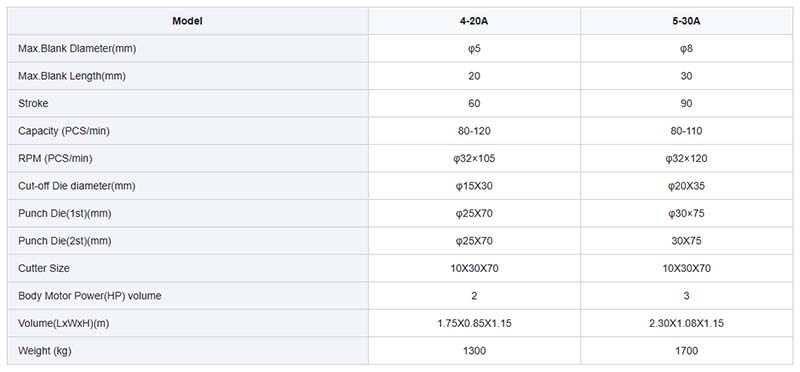Select the 1300 weight value
The width and height of the screenshot is (800, 372).
click(x=474, y=351)
